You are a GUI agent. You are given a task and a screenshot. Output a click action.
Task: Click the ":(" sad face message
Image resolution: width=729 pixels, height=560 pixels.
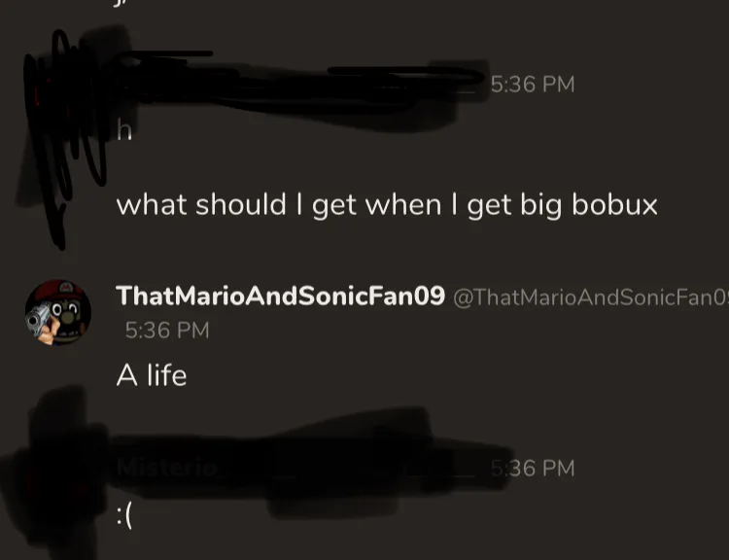[x=124, y=516]
